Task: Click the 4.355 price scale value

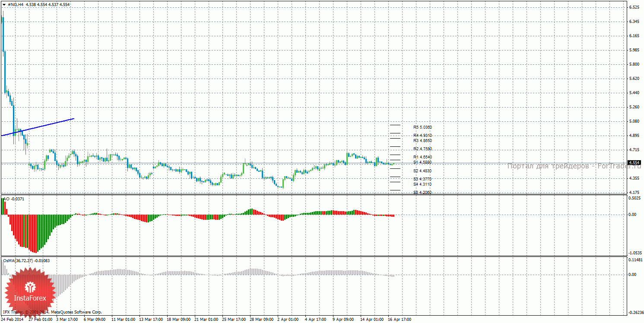Action: click(x=634, y=178)
